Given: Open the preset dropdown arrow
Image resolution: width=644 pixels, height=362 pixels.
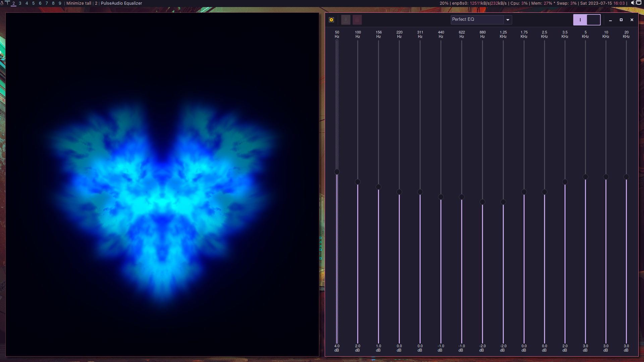Looking at the screenshot, I should [x=508, y=20].
